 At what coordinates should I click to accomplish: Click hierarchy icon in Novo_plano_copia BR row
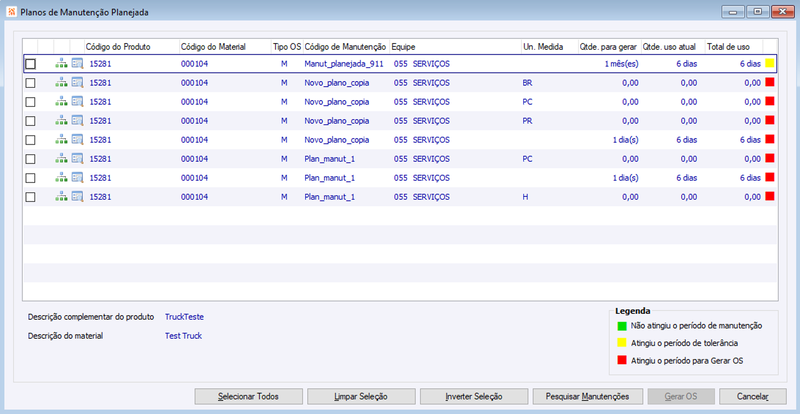[x=61, y=83]
